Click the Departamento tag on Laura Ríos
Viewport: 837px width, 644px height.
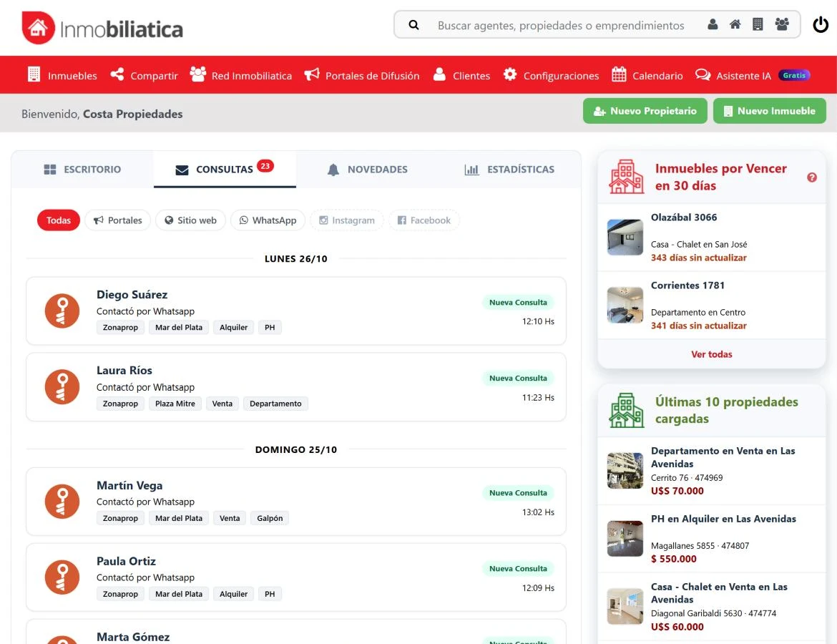click(x=275, y=404)
